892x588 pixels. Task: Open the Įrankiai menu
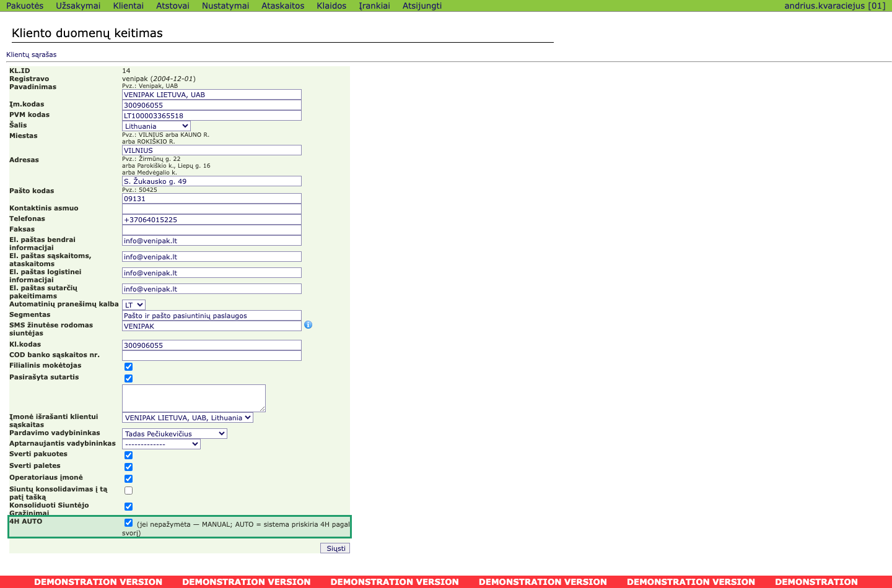[375, 6]
